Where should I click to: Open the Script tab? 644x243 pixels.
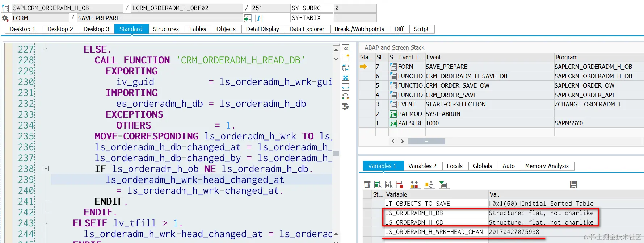(x=421, y=29)
